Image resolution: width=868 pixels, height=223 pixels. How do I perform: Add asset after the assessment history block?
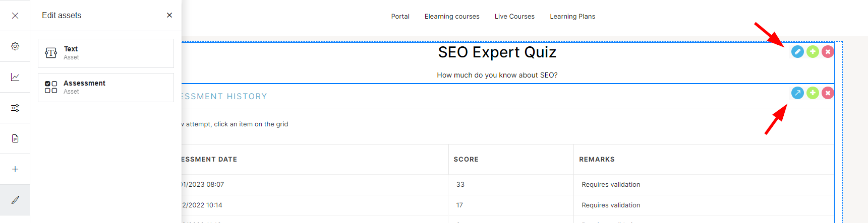pos(813,93)
